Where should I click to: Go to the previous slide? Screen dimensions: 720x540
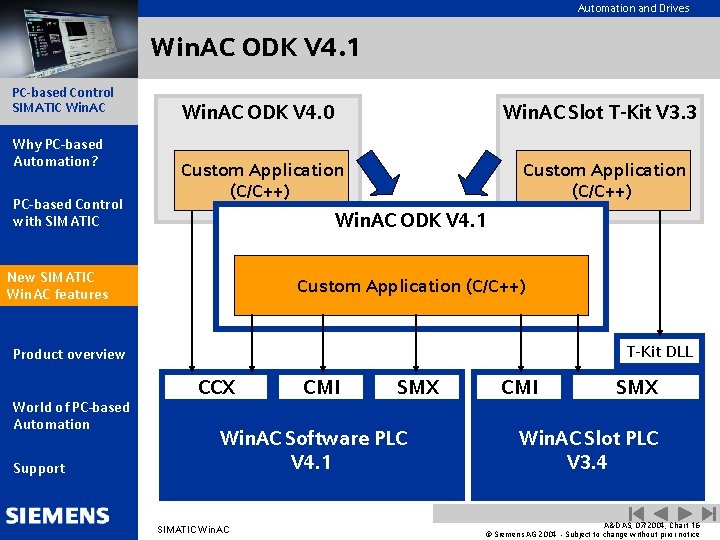(x=661, y=513)
